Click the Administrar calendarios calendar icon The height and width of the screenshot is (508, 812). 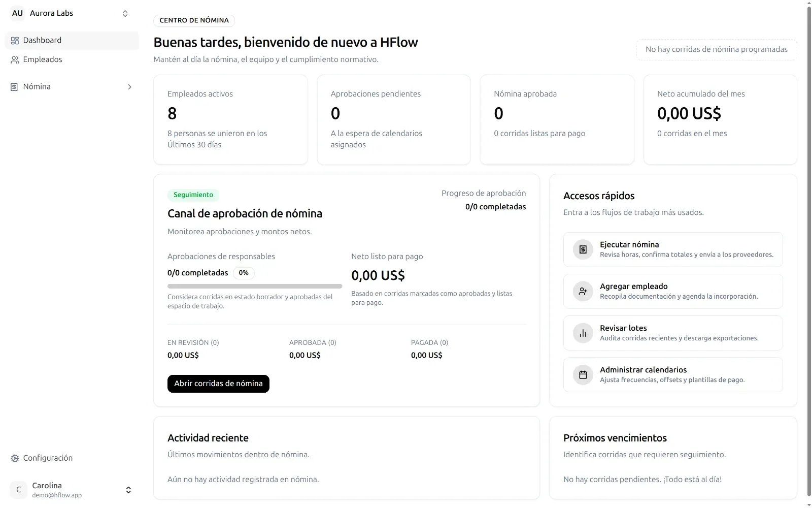(583, 374)
